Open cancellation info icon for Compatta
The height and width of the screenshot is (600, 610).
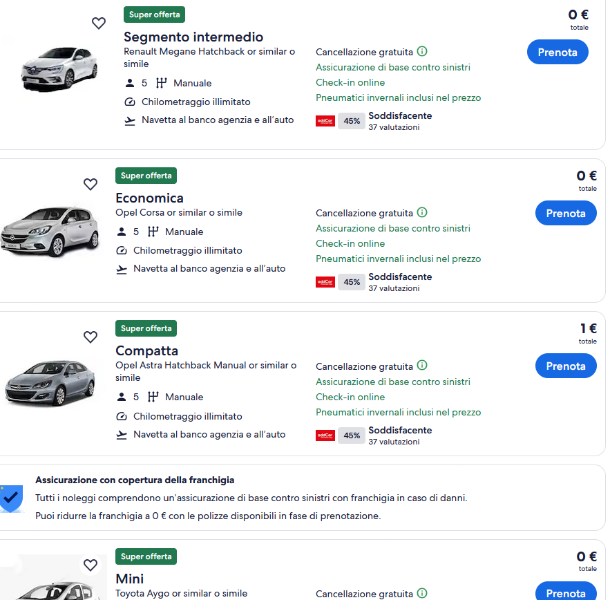pyautogui.click(x=422, y=365)
